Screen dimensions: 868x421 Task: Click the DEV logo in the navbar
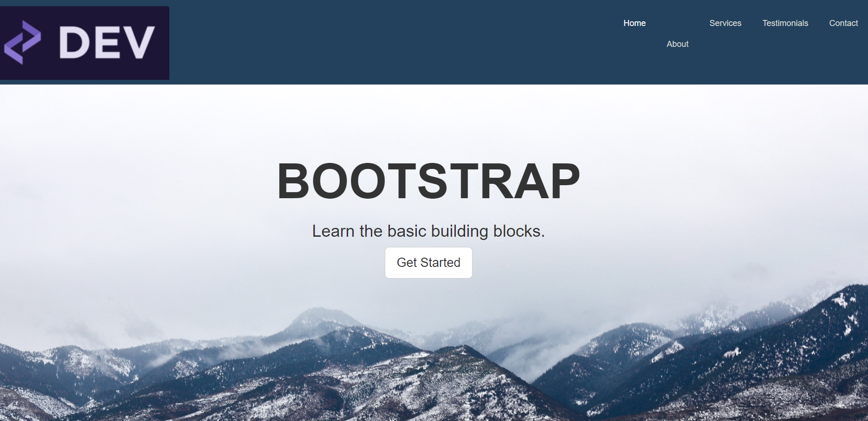pos(84,43)
